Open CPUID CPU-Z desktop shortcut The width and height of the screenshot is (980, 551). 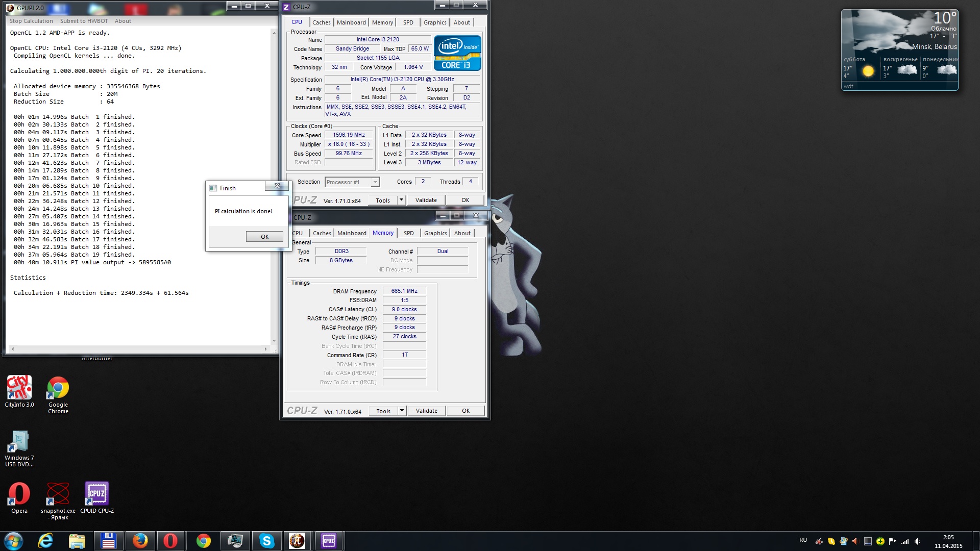pos(97,498)
